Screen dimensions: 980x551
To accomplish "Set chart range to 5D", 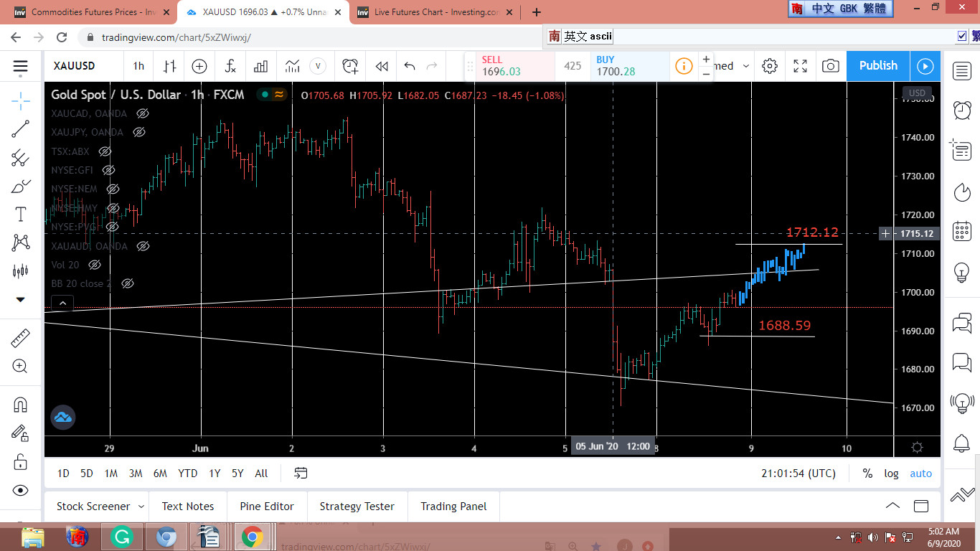I will (87, 474).
